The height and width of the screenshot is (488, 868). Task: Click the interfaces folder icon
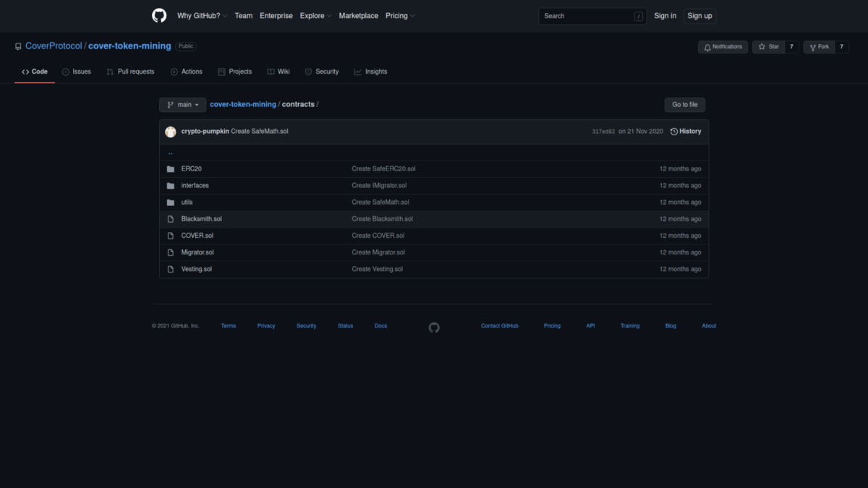coord(171,186)
